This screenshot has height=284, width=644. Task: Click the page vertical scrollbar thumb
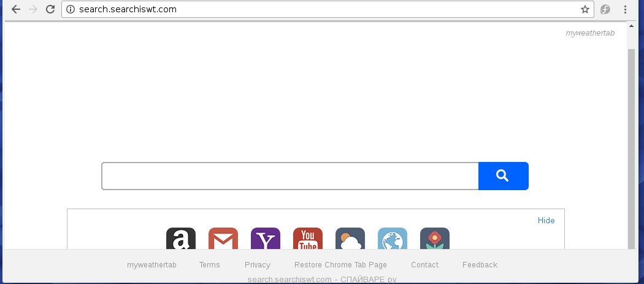[x=632, y=149]
